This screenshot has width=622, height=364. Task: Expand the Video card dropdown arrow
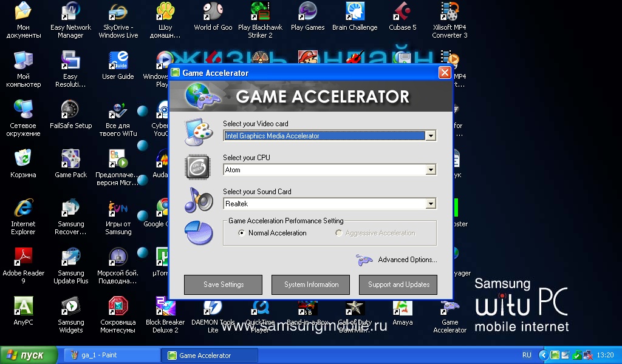pos(431,136)
